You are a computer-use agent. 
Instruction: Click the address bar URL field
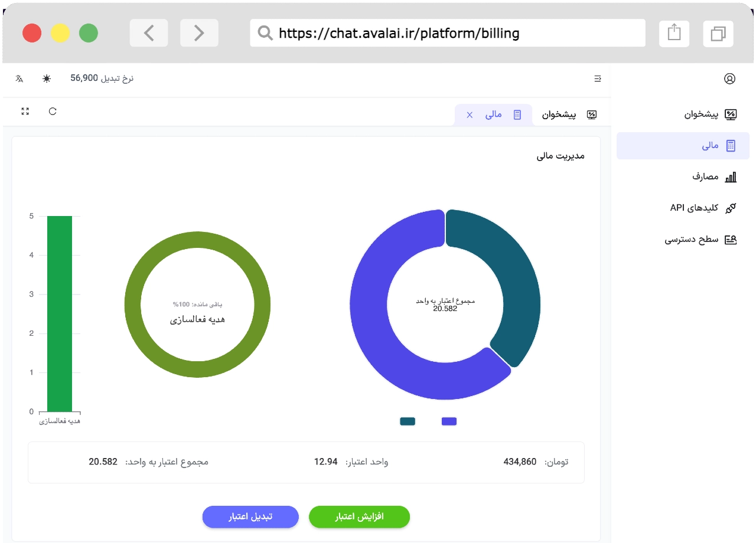point(448,33)
